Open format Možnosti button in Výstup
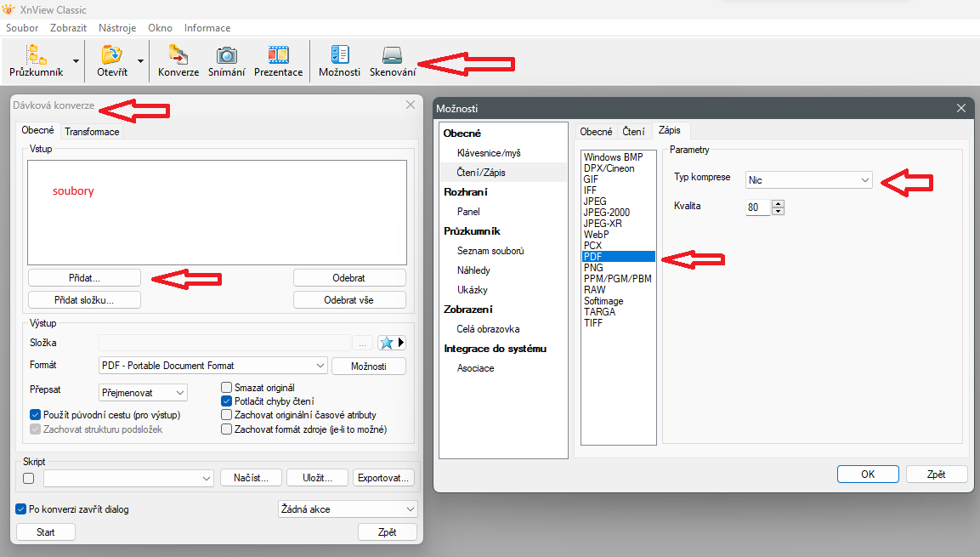This screenshot has height=557, width=980. [x=369, y=367]
